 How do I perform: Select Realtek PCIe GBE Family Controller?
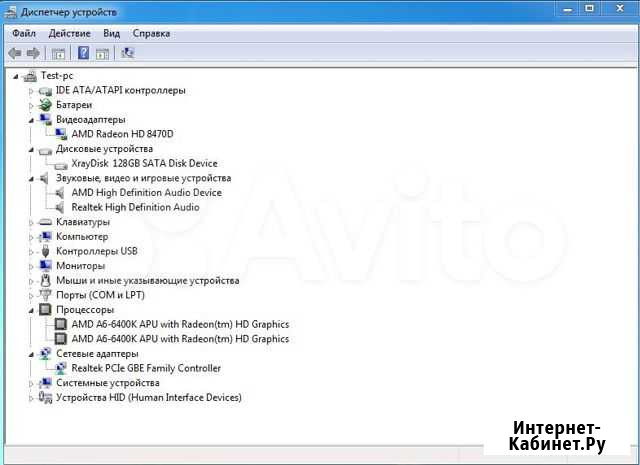click(x=145, y=368)
